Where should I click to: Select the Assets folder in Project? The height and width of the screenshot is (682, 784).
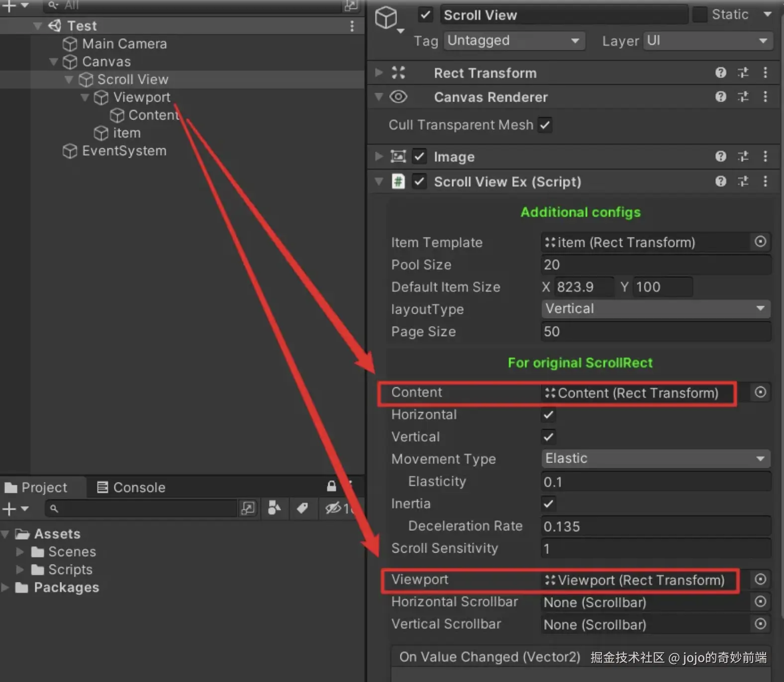click(57, 534)
